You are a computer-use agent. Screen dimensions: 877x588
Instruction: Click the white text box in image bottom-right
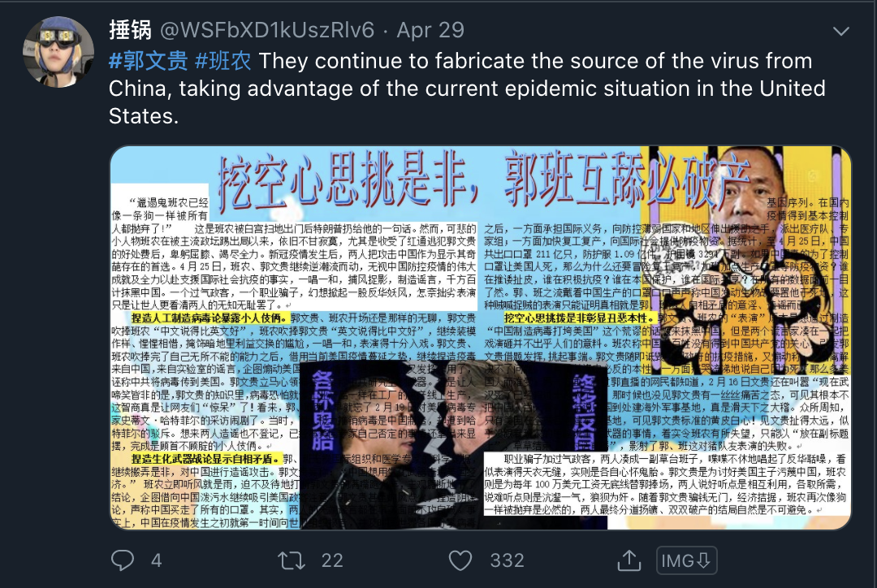point(666,484)
